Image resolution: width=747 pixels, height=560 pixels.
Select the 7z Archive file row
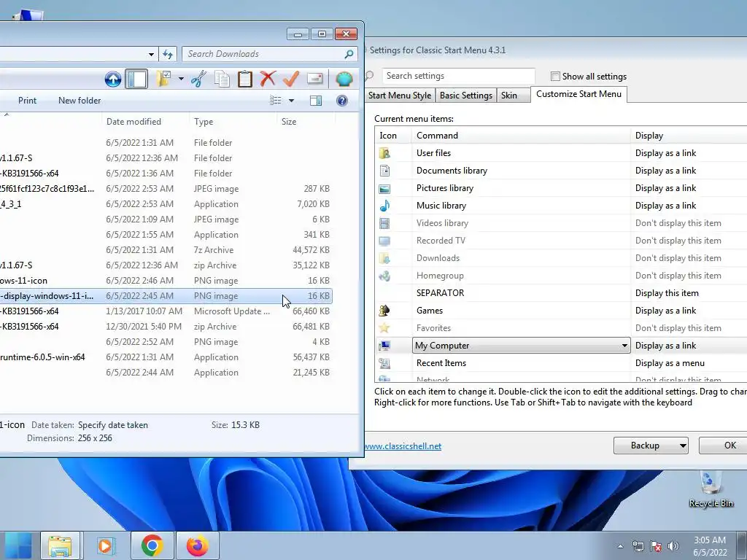pos(166,250)
